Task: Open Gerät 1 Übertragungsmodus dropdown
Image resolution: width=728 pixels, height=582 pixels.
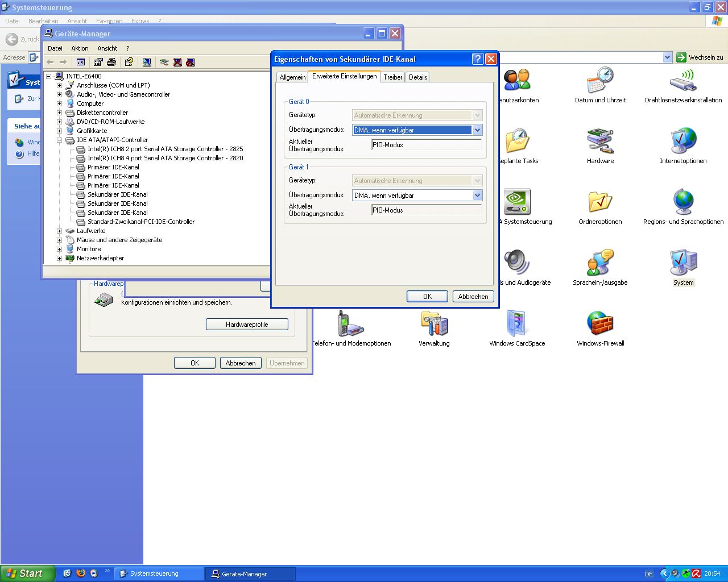Action: (477, 195)
